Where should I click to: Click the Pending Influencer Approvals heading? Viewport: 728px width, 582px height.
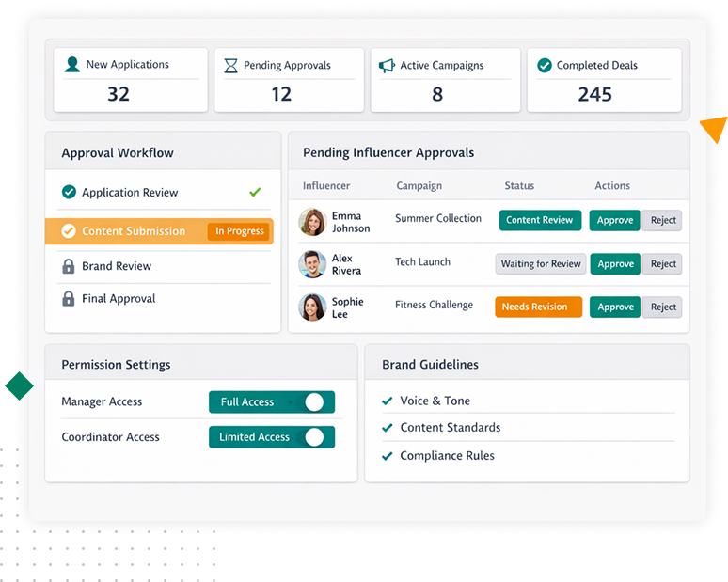click(388, 152)
